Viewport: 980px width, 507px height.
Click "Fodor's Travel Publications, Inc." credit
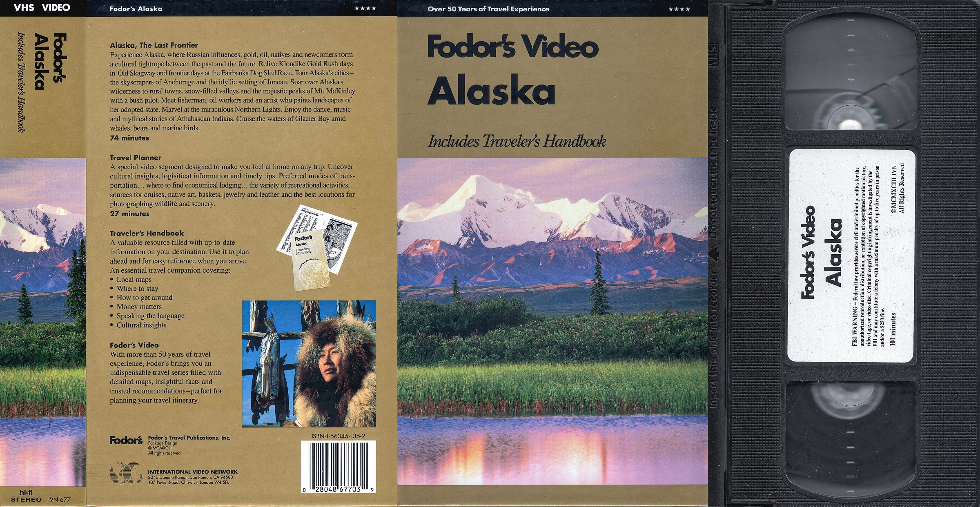click(189, 438)
